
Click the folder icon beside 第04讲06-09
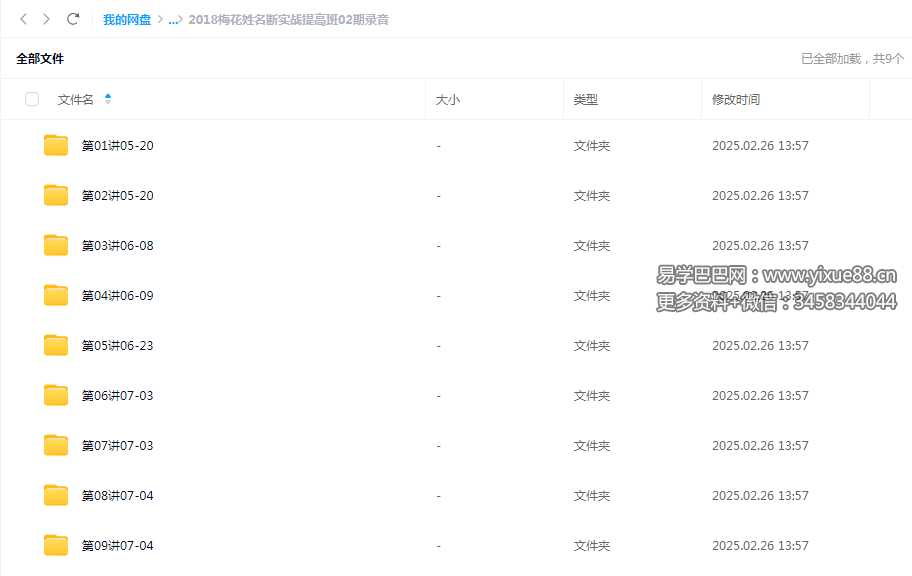55,295
